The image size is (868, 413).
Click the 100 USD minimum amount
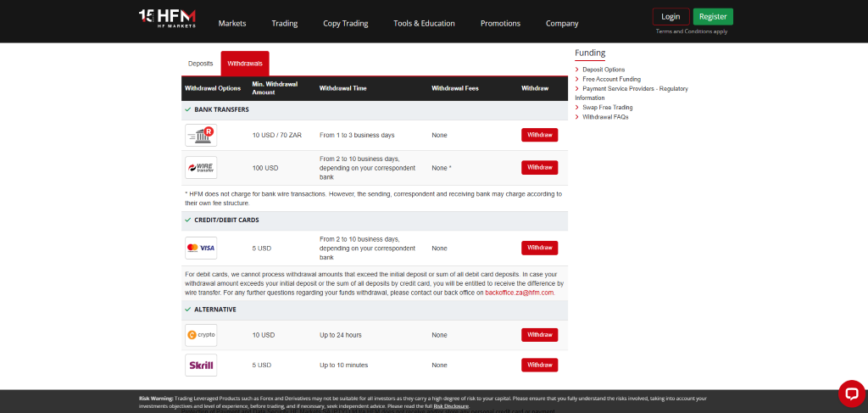point(265,168)
